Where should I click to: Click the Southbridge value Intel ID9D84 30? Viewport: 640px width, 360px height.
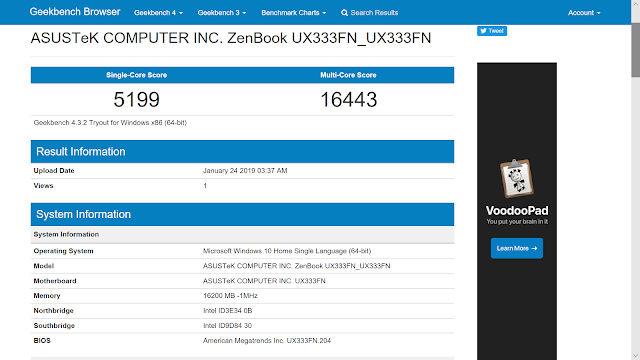pos(227,326)
